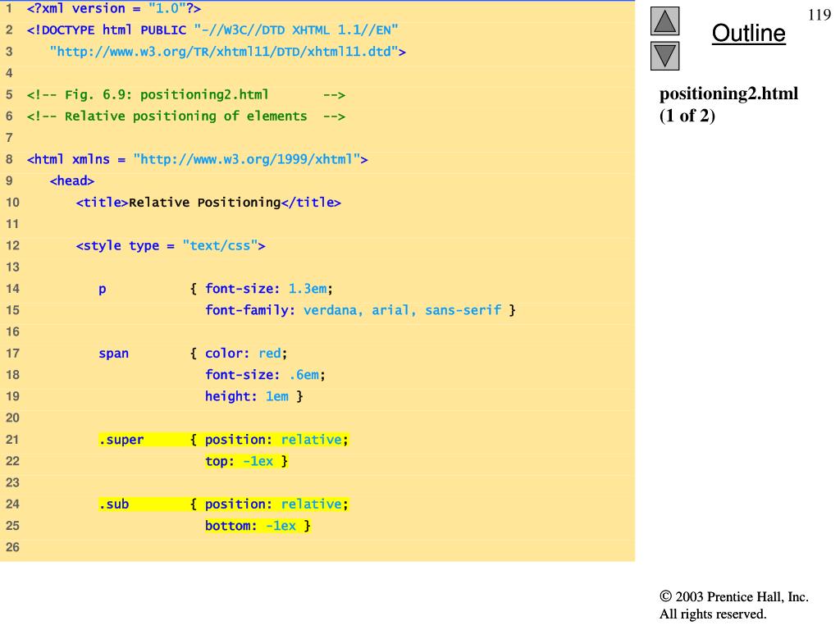Click position: relative on line 24
This screenshot has height=630, width=840.
coord(276,504)
